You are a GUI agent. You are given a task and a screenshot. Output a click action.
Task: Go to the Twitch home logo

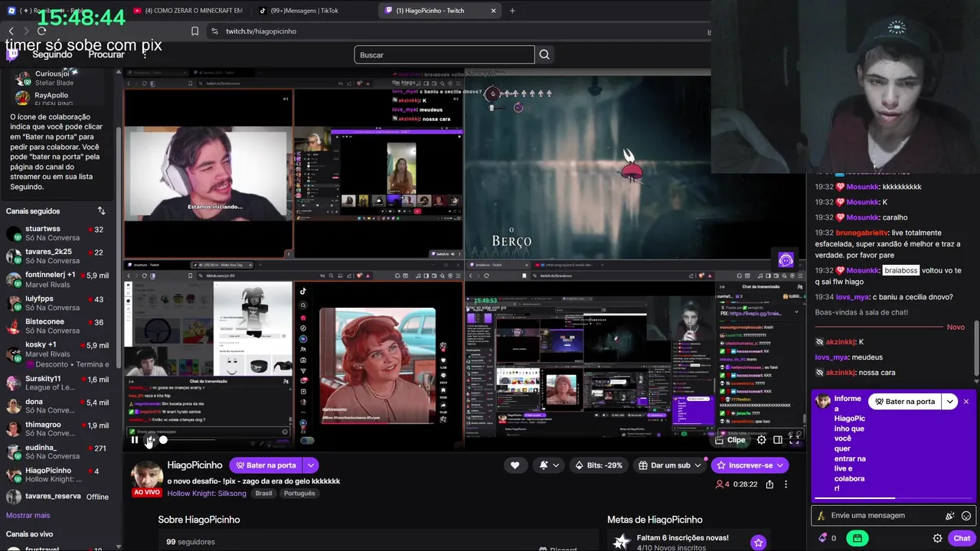tap(13, 54)
